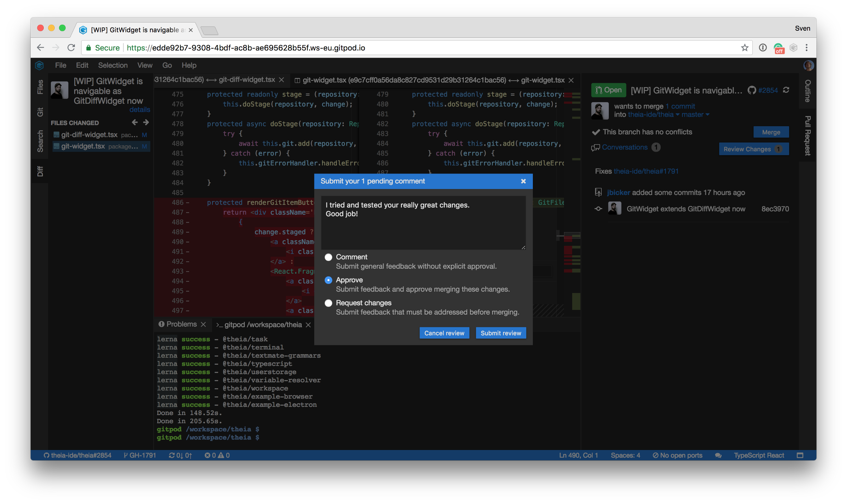Select the Request changes radio option
Viewport: 847px width, 504px height.
coord(329,303)
